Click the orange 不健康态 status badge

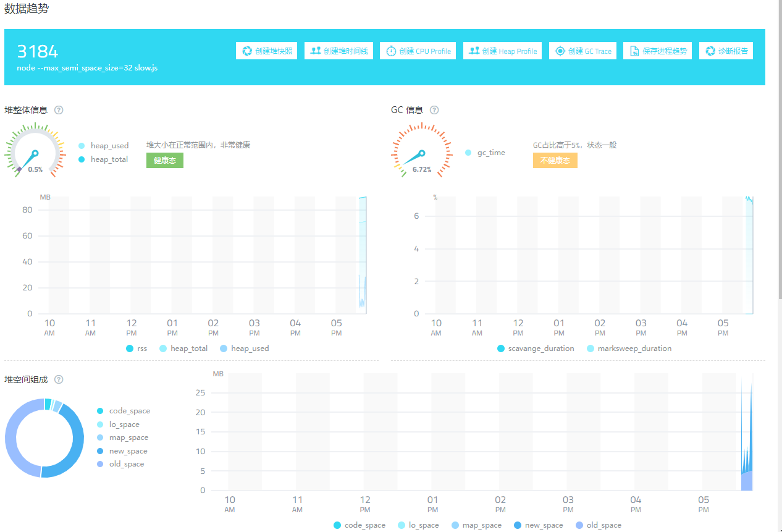(555, 161)
